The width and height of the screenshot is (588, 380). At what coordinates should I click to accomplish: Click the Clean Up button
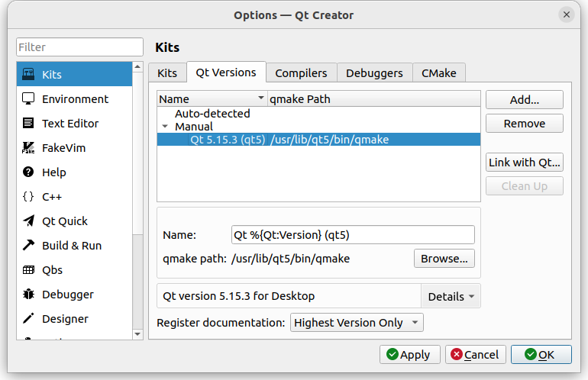525,186
